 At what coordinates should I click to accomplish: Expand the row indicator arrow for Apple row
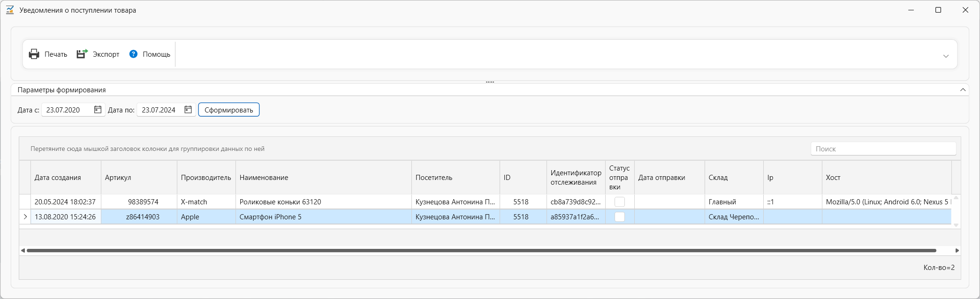coord(25,217)
